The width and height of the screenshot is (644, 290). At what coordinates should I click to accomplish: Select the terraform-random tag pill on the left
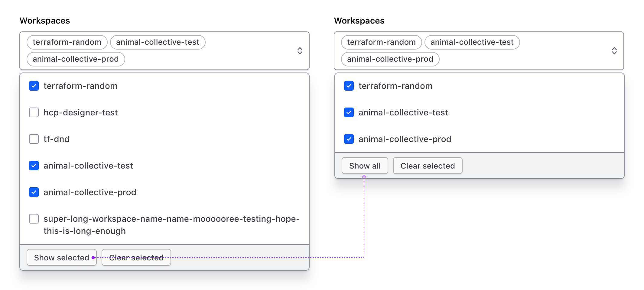tap(67, 42)
